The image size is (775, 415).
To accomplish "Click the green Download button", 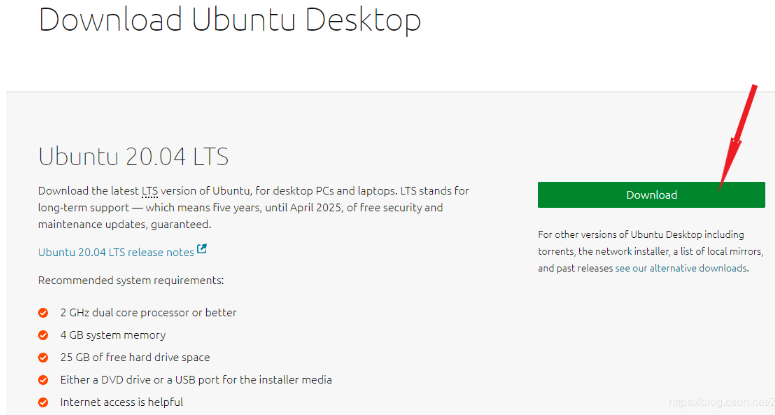I will [x=651, y=195].
